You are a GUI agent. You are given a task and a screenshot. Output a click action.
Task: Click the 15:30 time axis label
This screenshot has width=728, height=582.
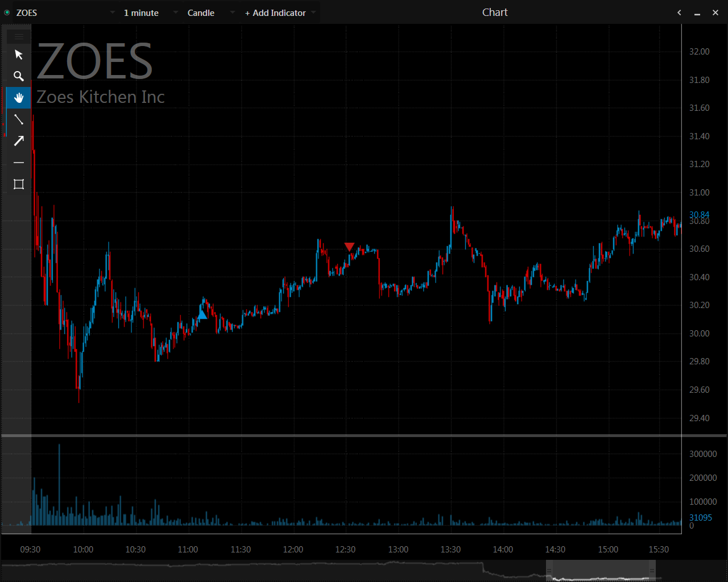[659, 550]
